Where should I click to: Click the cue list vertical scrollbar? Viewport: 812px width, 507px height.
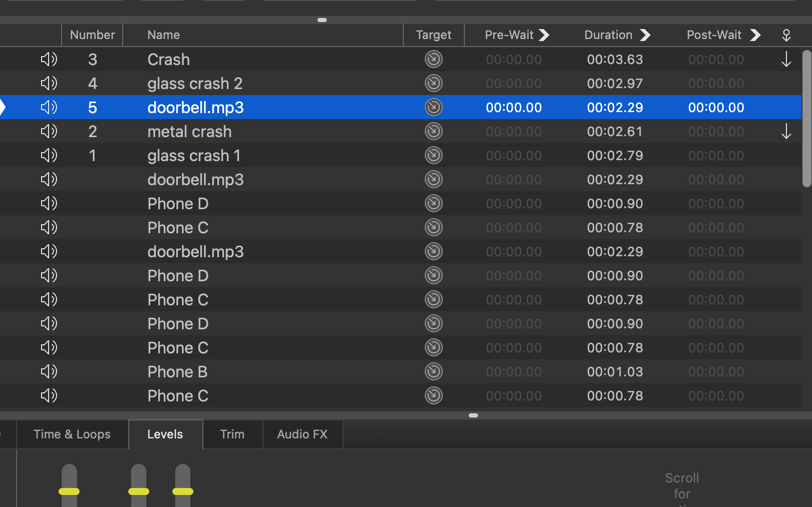tap(806, 119)
